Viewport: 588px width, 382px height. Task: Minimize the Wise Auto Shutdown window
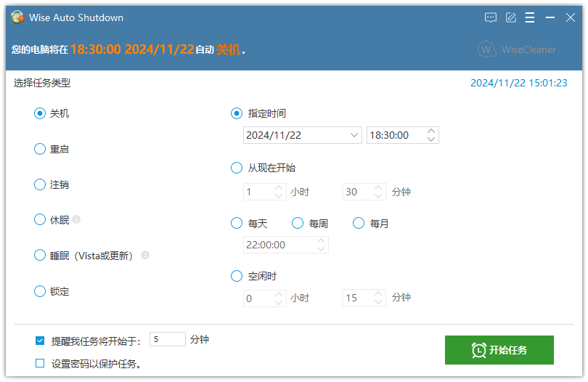tap(550, 17)
